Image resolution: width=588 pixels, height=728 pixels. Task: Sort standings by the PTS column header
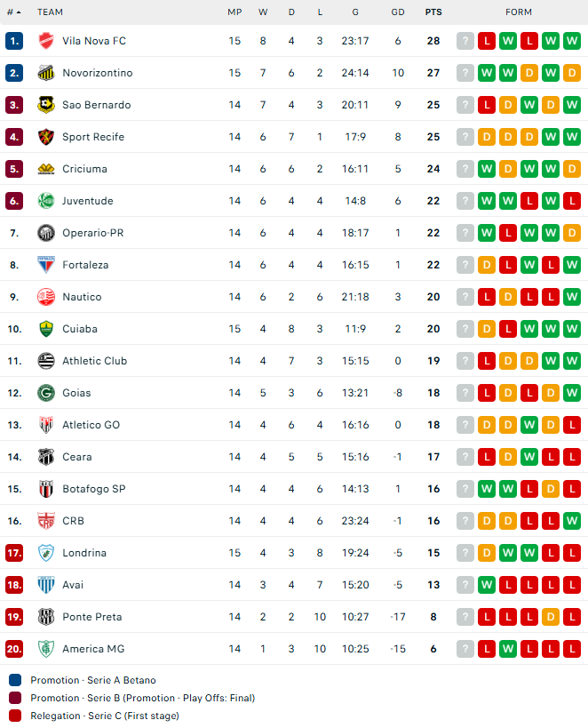pos(433,12)
